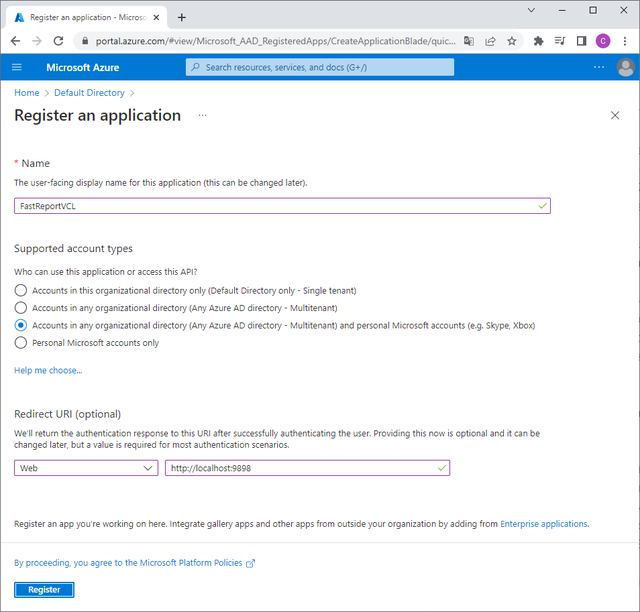Minimize the browser window
The height and width of the screenshot is (612, 640).
coord(562,10)
